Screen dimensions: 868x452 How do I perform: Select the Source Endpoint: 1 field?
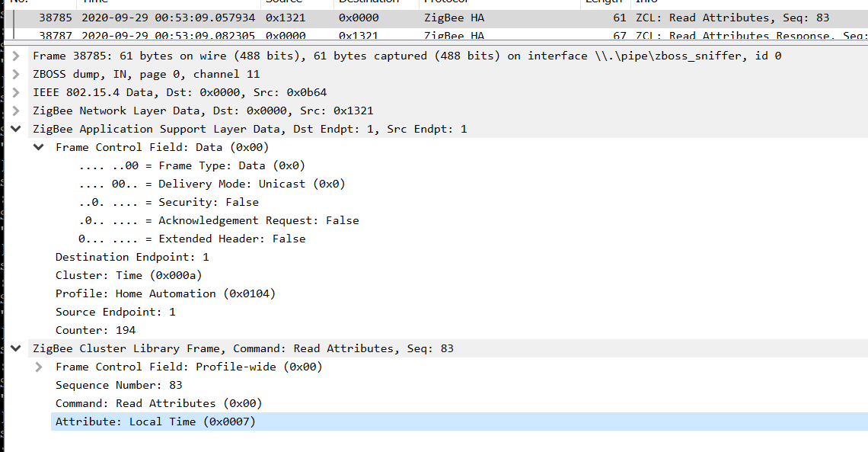click(115, 312)
